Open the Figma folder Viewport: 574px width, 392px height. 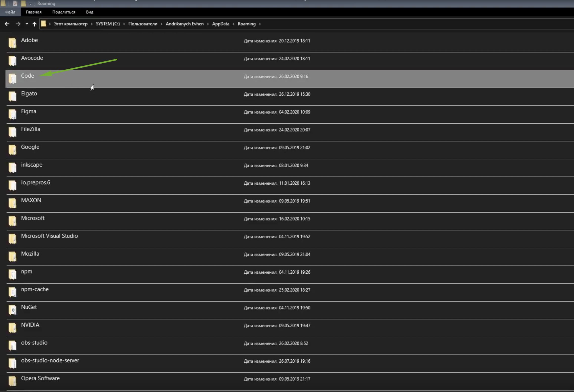click(x=29, y=111)
